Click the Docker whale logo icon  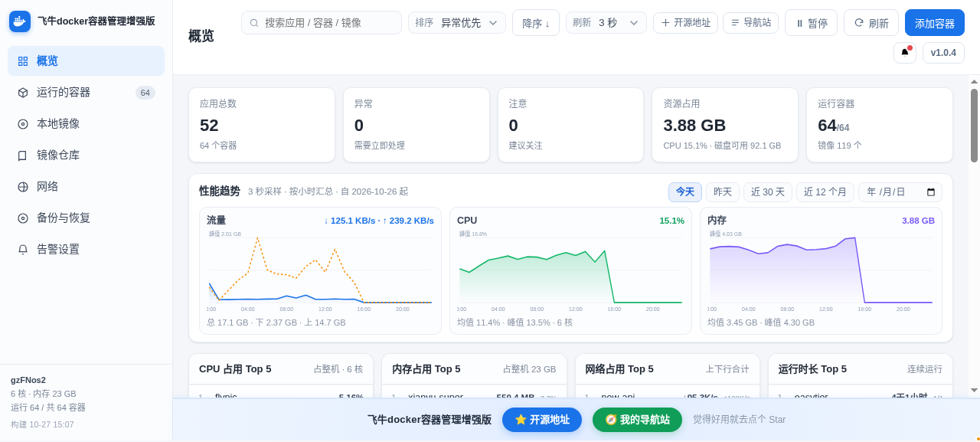pyautogui.click(x=20, y=21)
